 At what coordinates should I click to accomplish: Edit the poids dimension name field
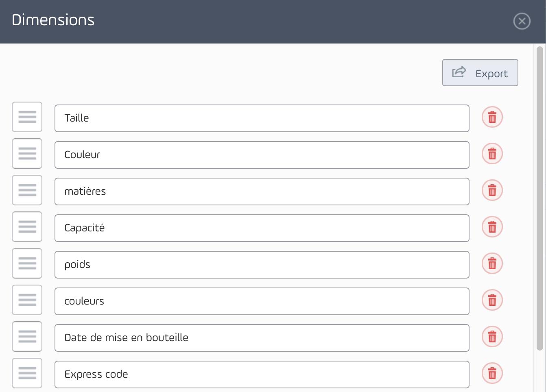tap(262, 265)
